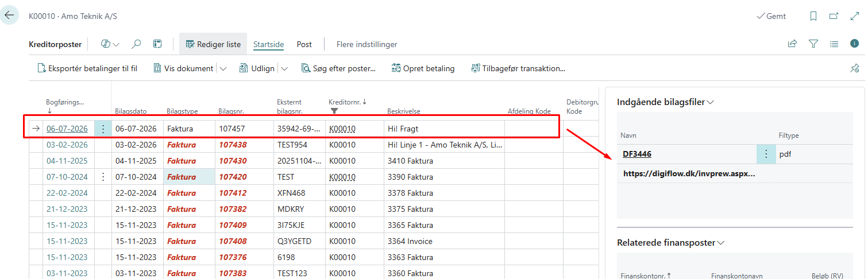Click pdf Filtype cell for DF3446

pos(815,154)
